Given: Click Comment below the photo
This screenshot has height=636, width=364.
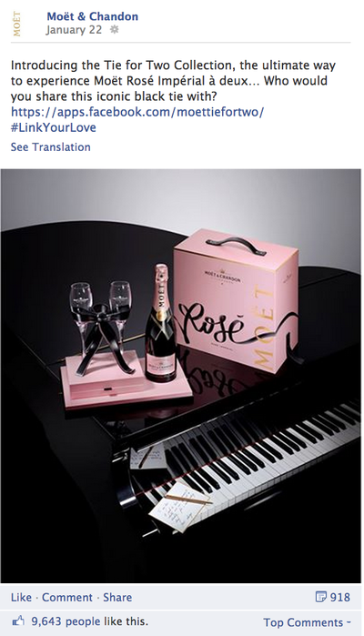Looking at the screenshot, I should pos(67,597).
